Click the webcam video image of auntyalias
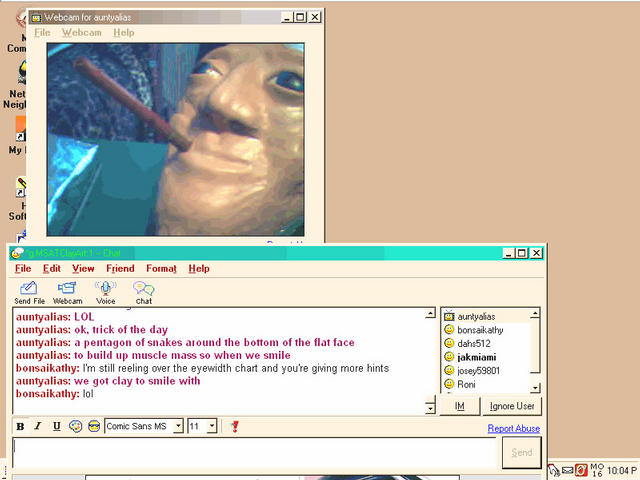Screen dimensions: 640x480 coord(176,140)
